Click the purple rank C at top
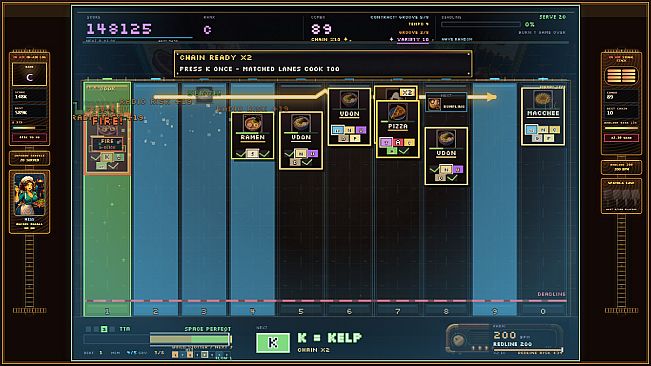 click(x=208, y=29)
